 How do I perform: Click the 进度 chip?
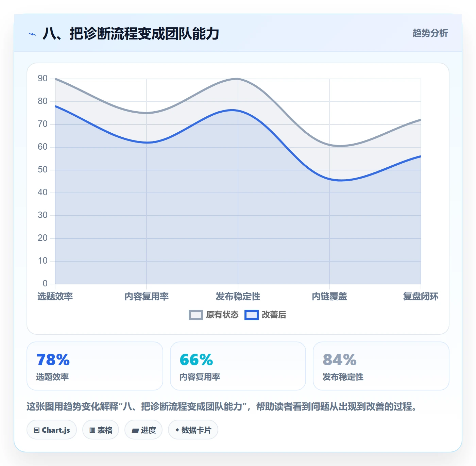coord(143,430)
